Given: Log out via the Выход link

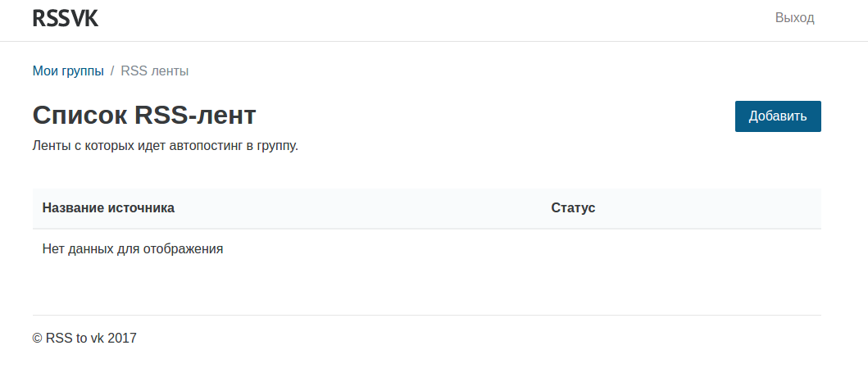Looking at the screenshot, I should 794,18.
